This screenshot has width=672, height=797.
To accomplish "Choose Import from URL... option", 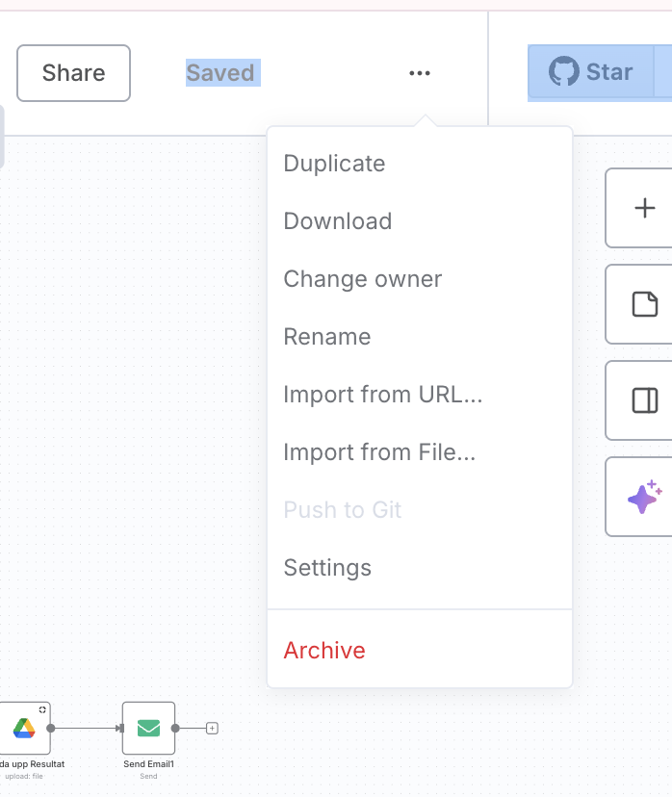I will tap(382, 395).
